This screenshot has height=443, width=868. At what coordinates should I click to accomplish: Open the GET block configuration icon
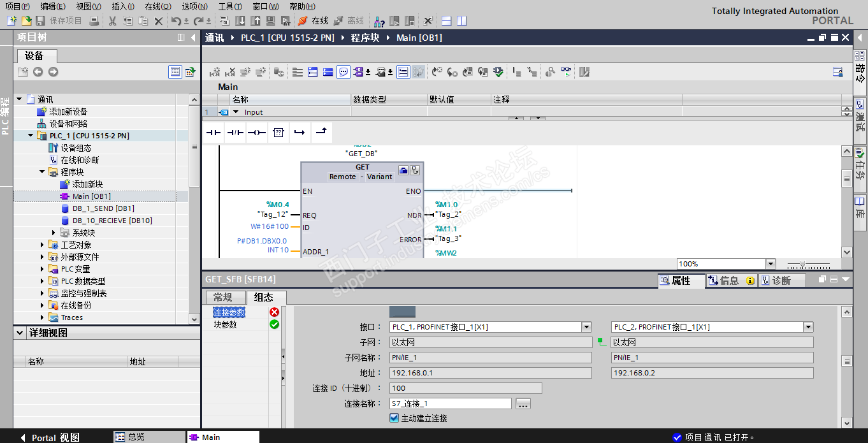coord(403,170)
